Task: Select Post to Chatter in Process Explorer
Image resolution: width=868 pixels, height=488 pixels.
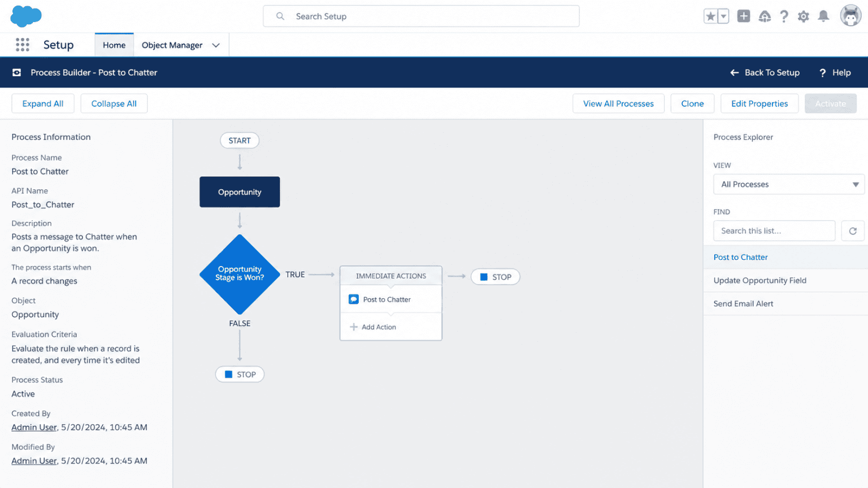Action: pyautogui.click(x=785, y=257)
